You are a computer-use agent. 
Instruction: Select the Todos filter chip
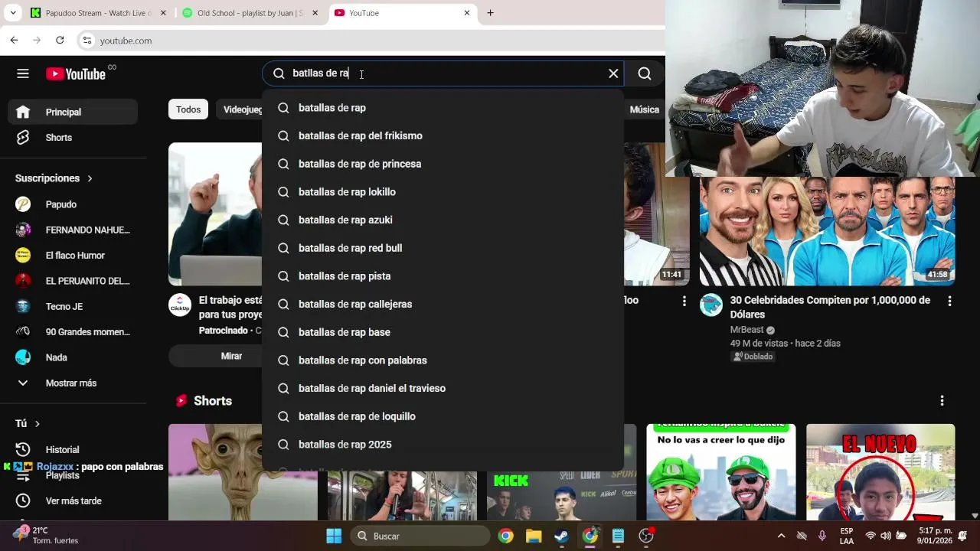click(x=188, y=109)
